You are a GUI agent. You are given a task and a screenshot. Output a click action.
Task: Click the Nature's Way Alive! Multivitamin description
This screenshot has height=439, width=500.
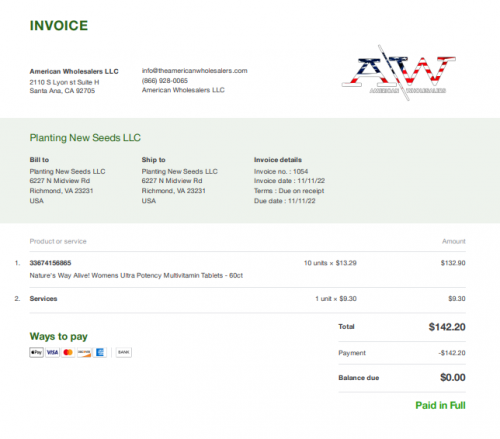[136, 276]
